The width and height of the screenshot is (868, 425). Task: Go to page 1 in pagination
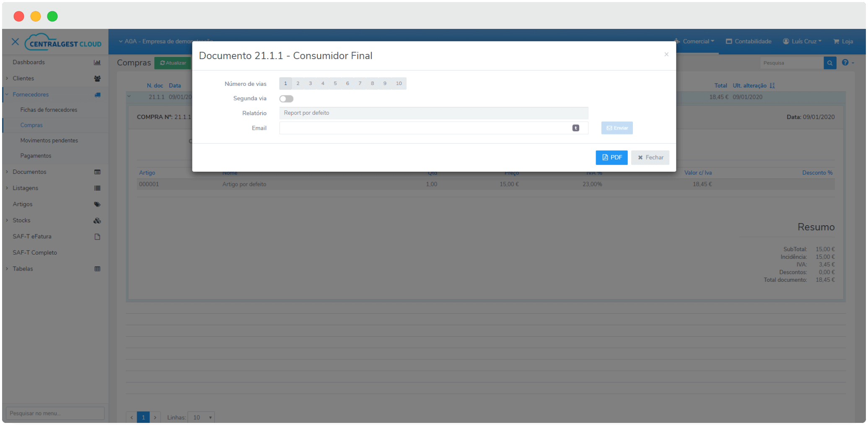tap(143, 417)
